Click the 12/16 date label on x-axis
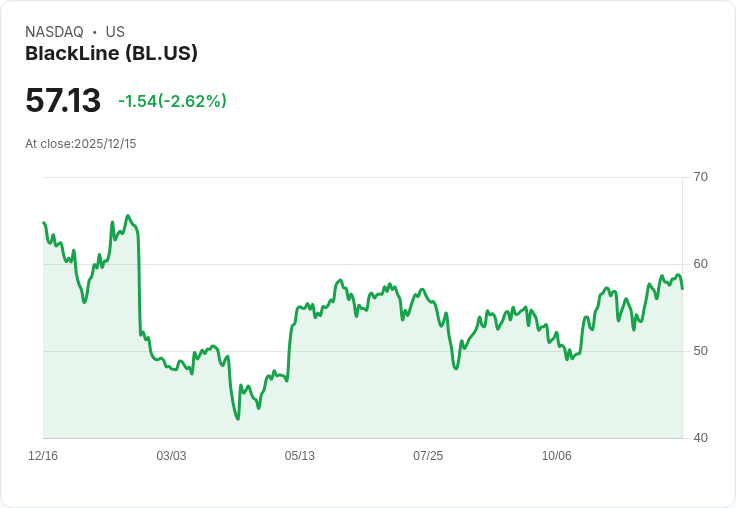The width and height of the screenshot is (736, 508). [x=43, y=456]
